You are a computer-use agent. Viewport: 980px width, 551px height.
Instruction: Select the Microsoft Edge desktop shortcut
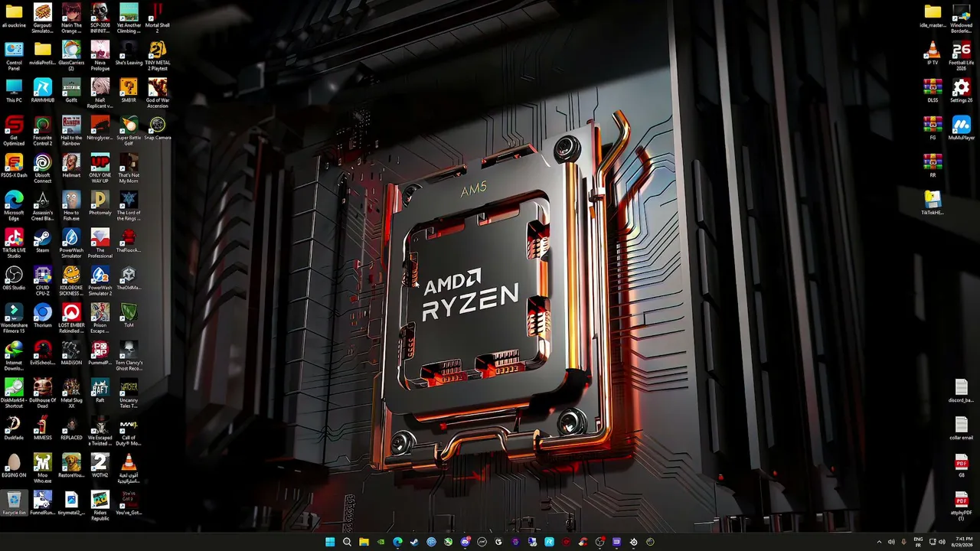point(14,205)
